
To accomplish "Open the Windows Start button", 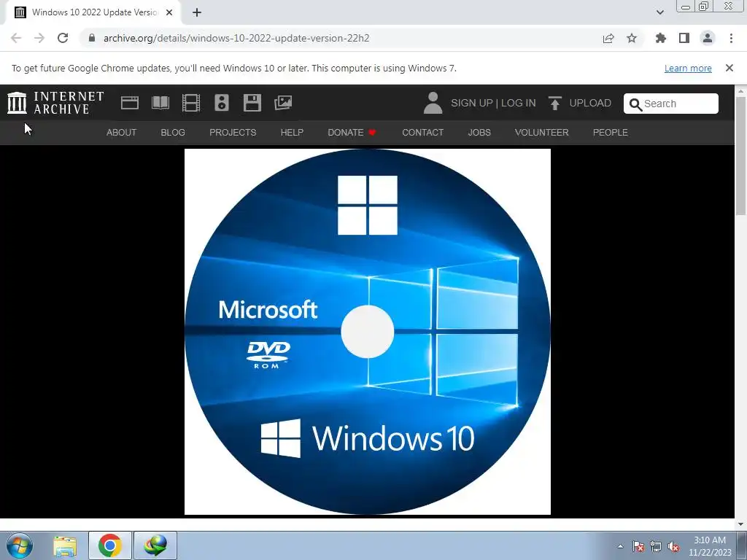I will (x=20, y=545).
